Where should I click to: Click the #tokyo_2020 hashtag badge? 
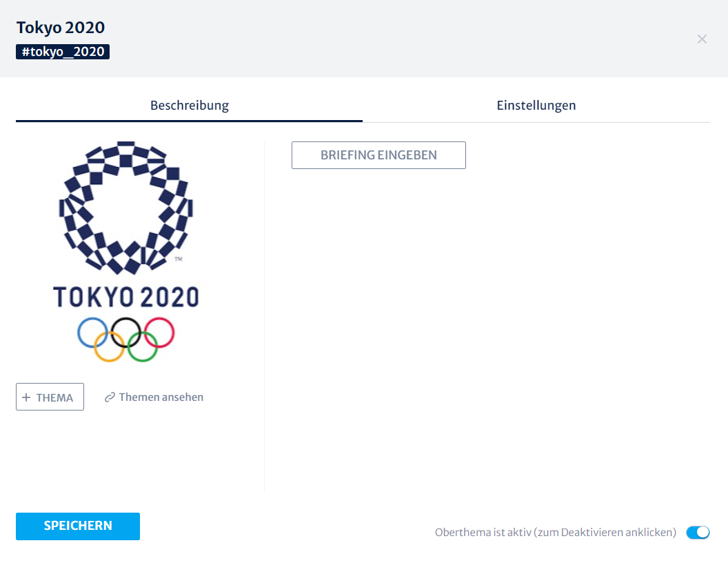pos(63,52)
